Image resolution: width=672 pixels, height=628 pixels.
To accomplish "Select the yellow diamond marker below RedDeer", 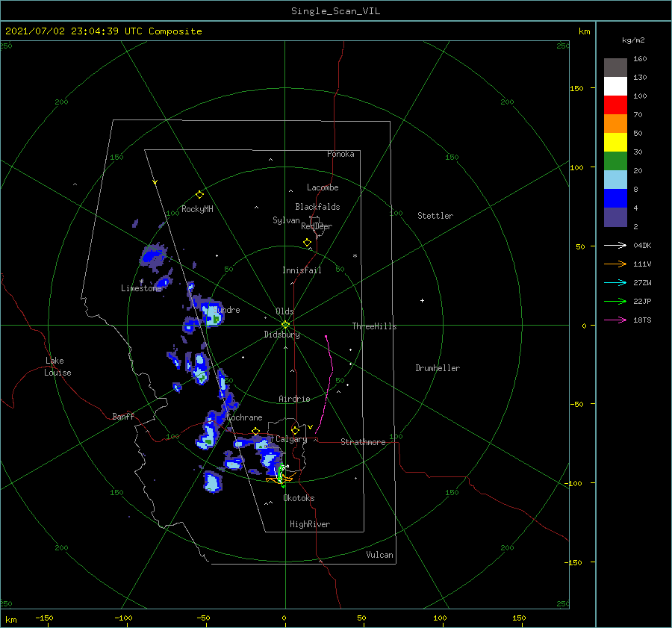I will click(307, 242).
